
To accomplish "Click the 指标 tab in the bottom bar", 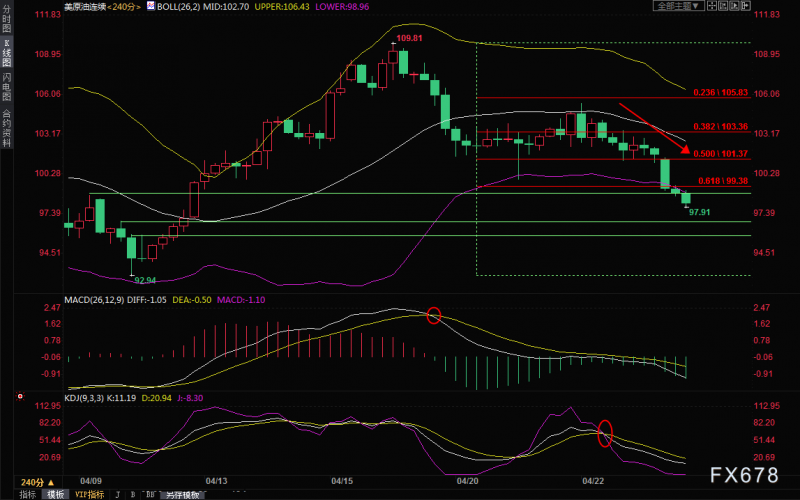I will tap(27, 494).
